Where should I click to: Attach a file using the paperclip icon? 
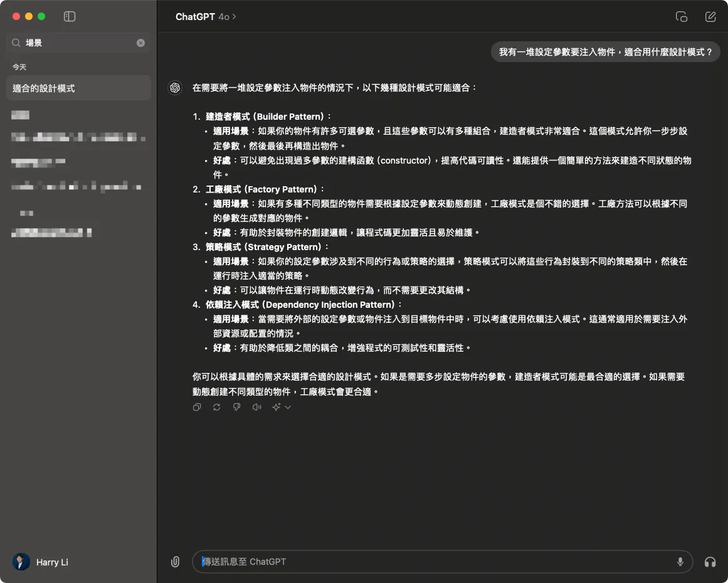(x=176, y=562)
